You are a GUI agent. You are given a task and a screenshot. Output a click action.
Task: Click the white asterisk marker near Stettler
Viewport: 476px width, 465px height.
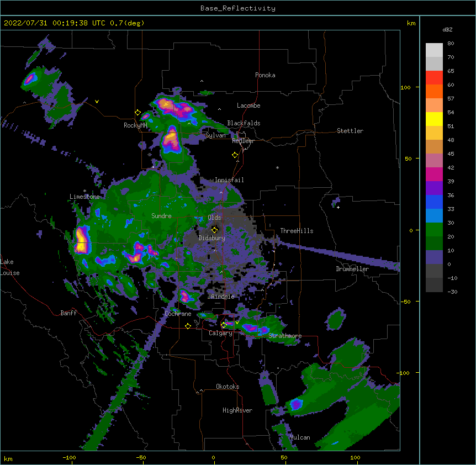coord(277,168)
